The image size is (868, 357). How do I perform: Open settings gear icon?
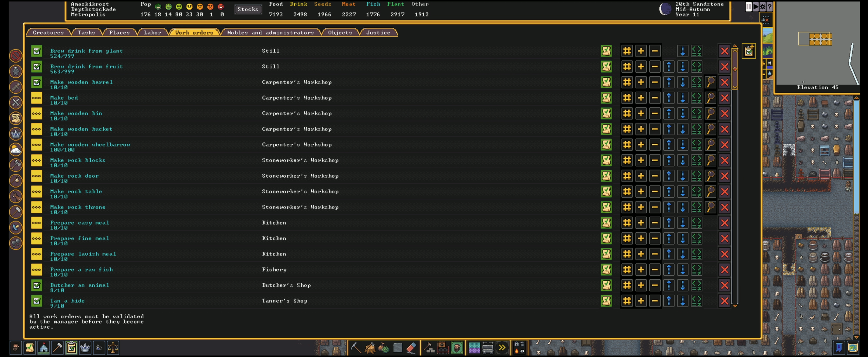(x=763, y=7)
